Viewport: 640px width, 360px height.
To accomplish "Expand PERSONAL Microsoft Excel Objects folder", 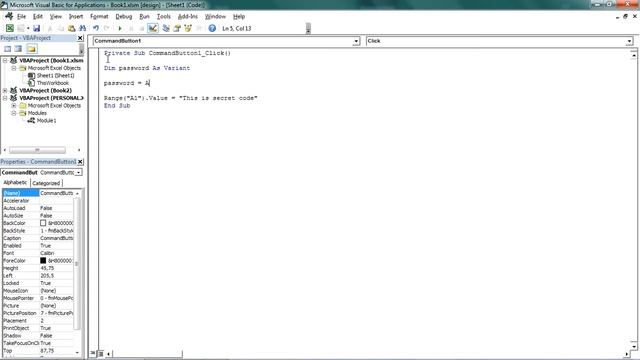I will [x=14, y=106].
